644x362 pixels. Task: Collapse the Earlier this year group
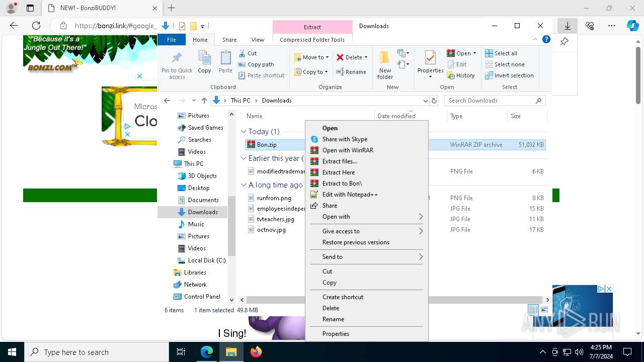244,158
